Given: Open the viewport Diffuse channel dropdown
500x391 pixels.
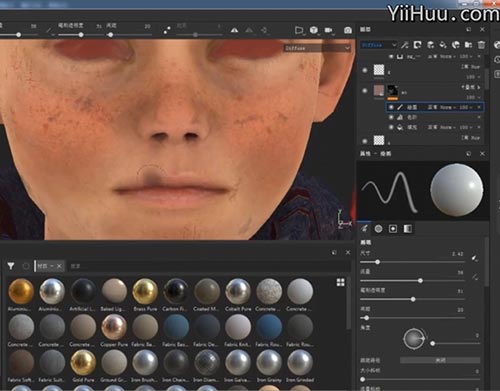Looking at the screenshot, I should pyautogui.click(x=317, y=48).
